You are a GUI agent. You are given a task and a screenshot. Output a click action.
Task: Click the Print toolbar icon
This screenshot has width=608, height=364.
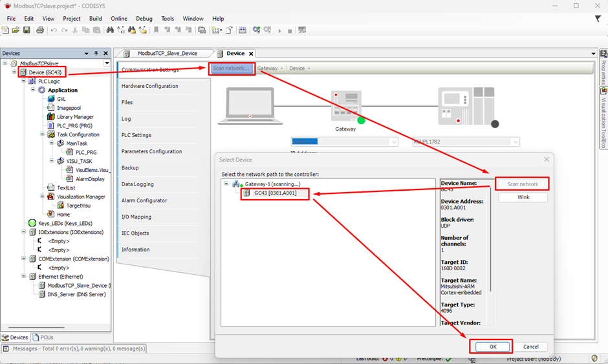tap(40, 30)
